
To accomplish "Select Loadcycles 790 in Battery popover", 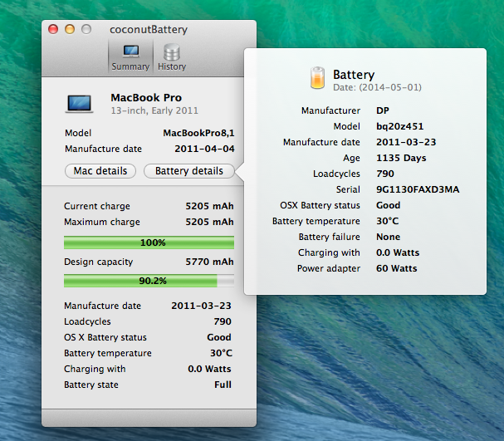I will coord(385,174).
